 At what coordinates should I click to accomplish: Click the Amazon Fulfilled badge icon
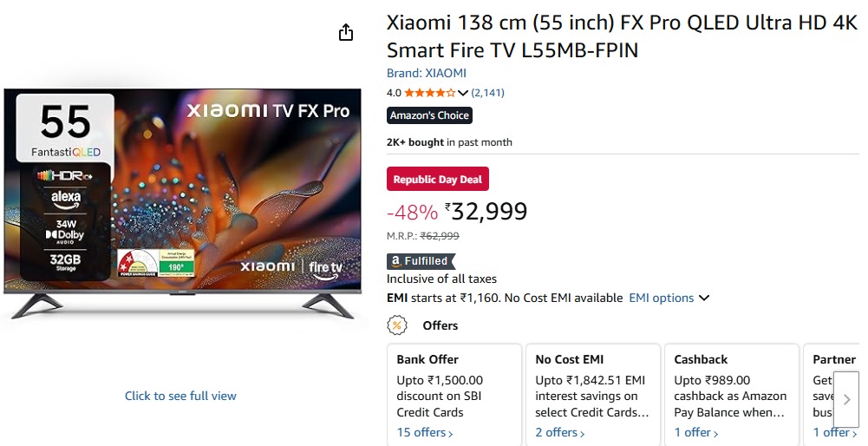pos(421,261)
